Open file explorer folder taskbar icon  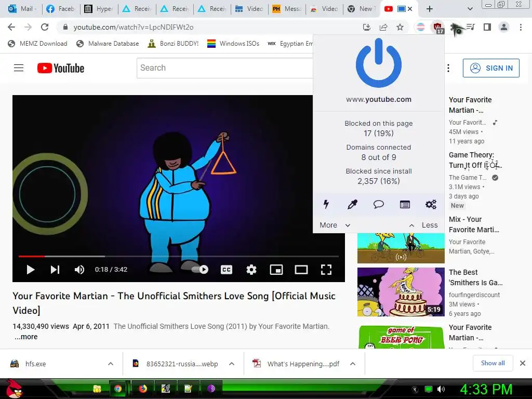coord(97,389)
